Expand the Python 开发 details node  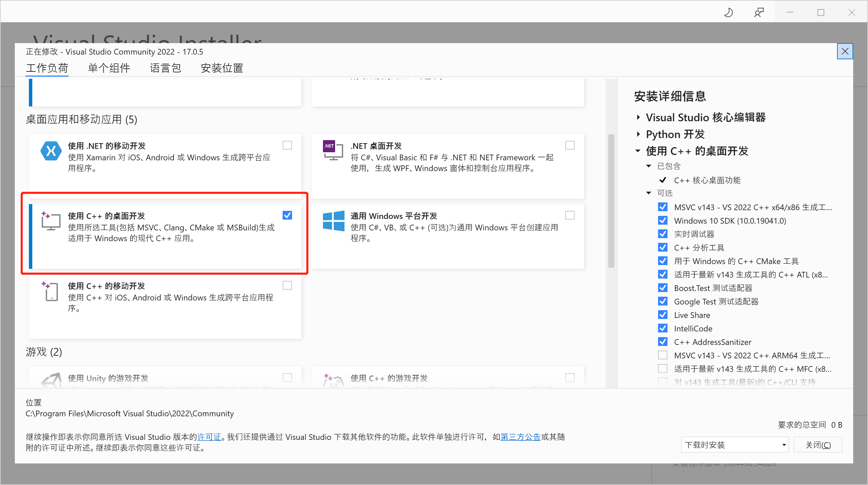tap(638, 134)
